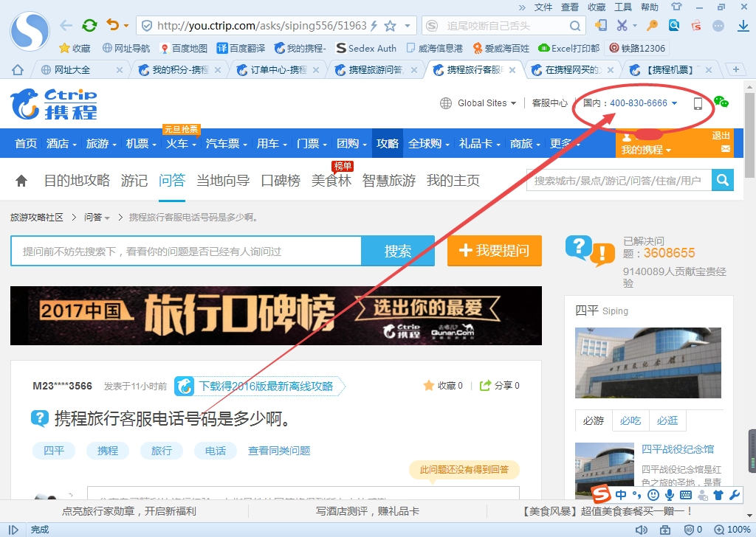Image resolution: width=756 pixels, height=537 pixels.
Task: Expand the phone number 400-830-6666 dropdown
Action: [x=674, y=103]
